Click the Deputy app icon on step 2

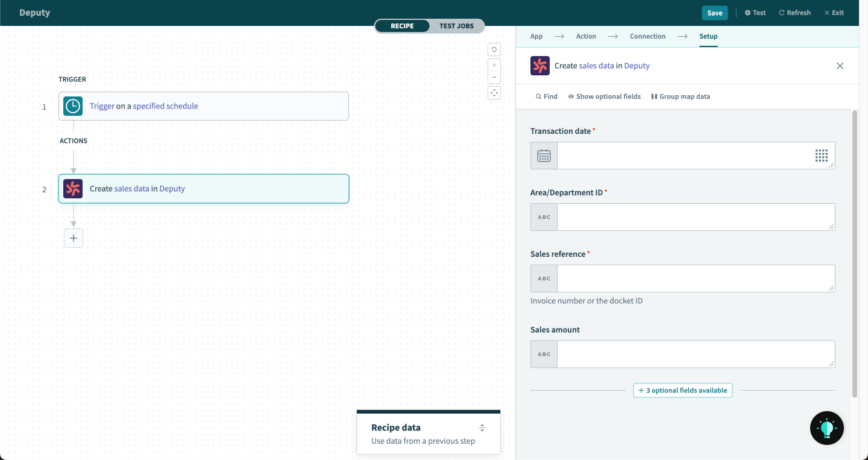[72, 188]
